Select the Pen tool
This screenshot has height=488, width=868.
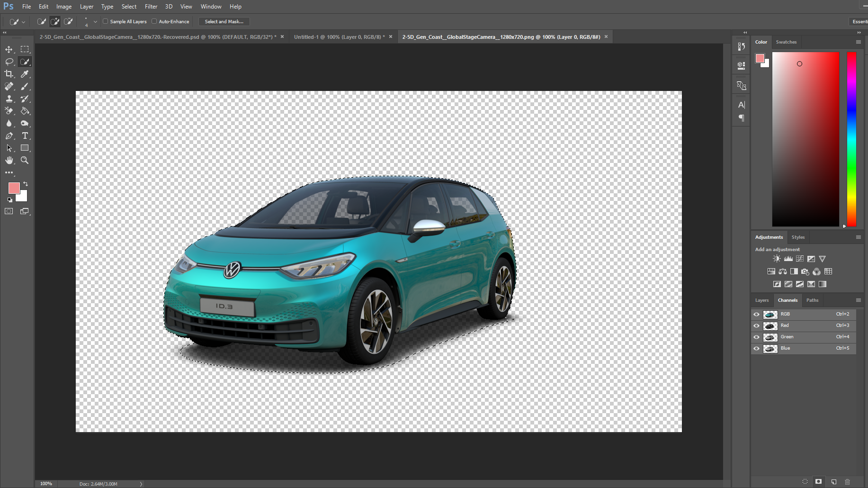tap(9, 136)
